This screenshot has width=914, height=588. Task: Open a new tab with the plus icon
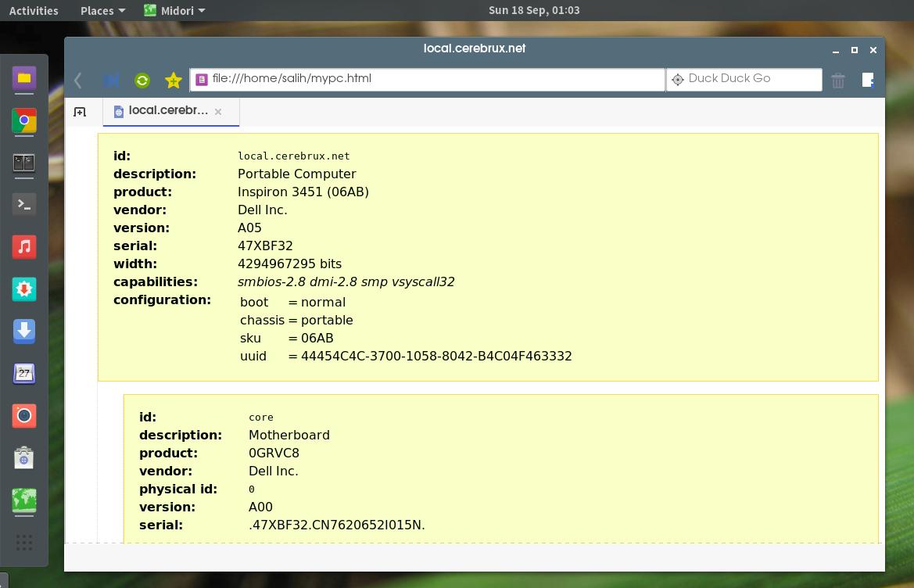coord(80,112)
